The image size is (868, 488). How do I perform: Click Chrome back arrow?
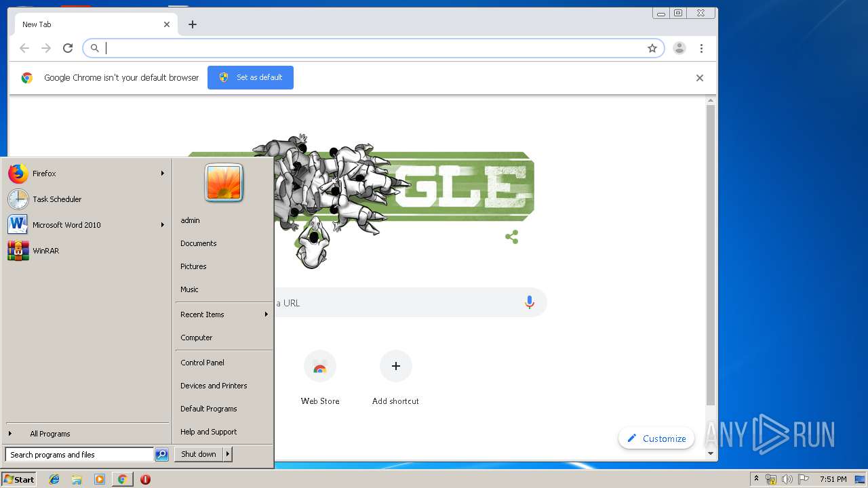point(24,48)
